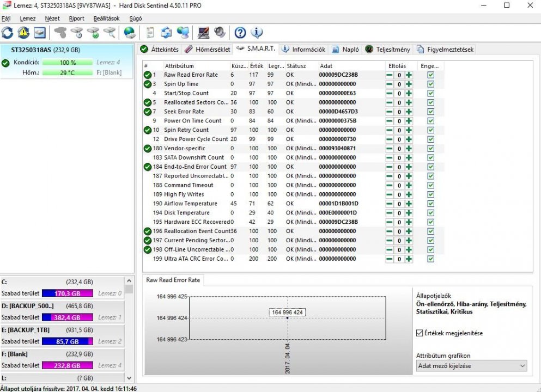Switch to the Napló tab
The image size is (541, 392).
click(345, 50)
